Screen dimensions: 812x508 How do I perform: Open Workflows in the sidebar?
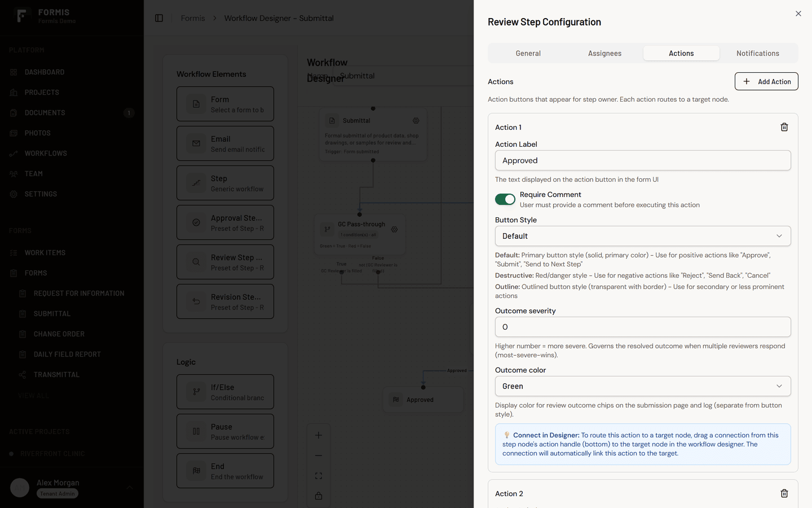point(72,154)
